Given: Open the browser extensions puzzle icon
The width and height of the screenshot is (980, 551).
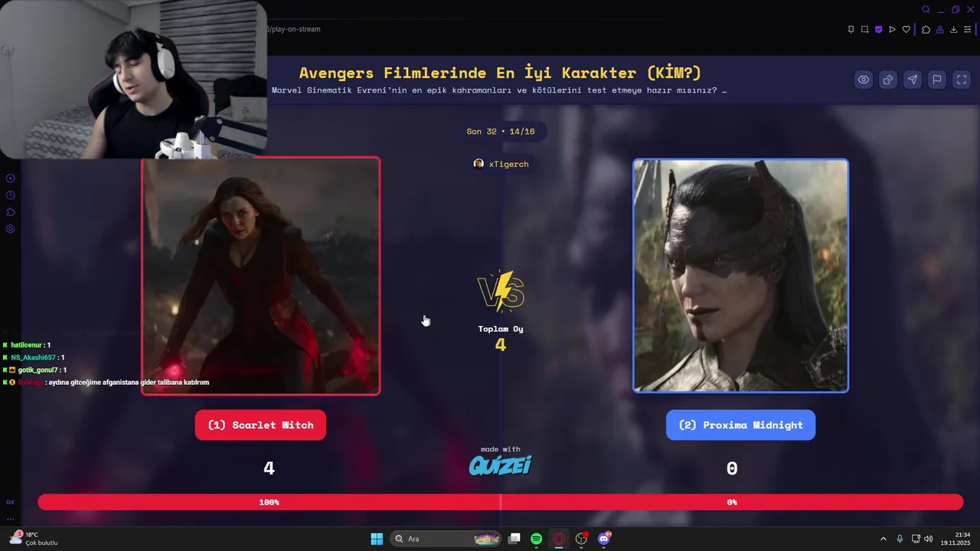Looking at the screenshot, I should tap(926, 30).
